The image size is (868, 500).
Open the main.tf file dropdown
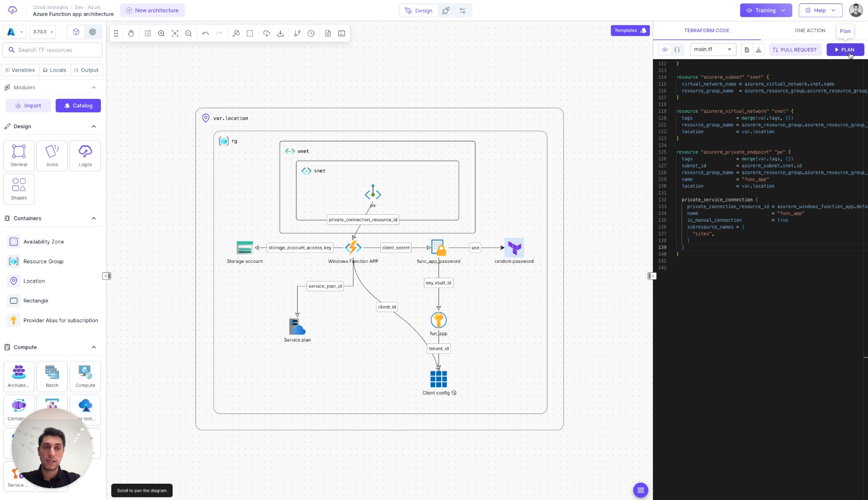(712, 49)
